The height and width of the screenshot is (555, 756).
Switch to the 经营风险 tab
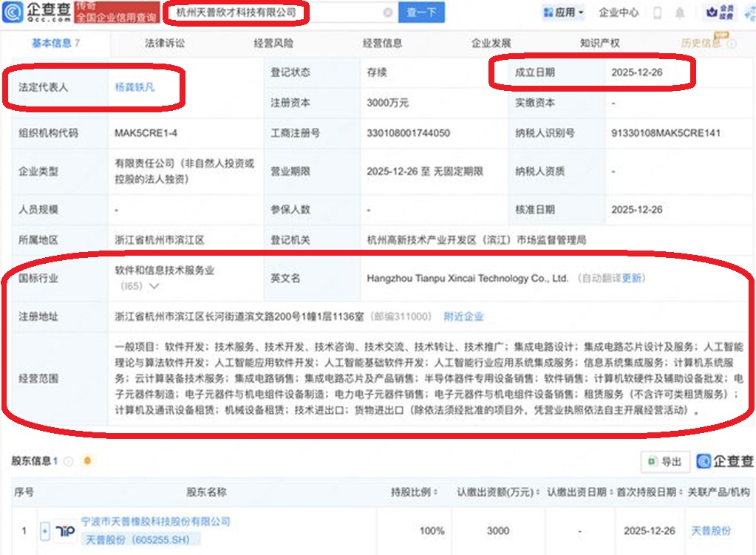[274, 44]
